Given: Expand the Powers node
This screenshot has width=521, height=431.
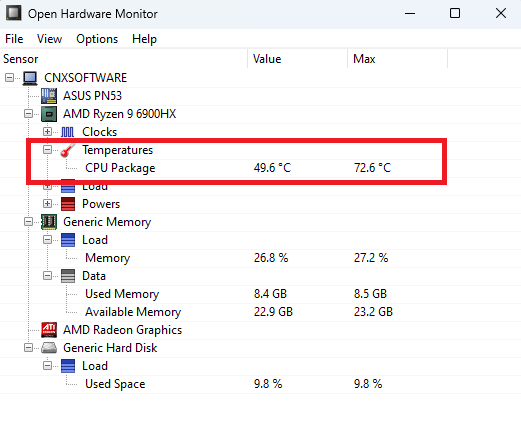Looking at the screenshot, I should pyautogui.click(x=47, y=204).
